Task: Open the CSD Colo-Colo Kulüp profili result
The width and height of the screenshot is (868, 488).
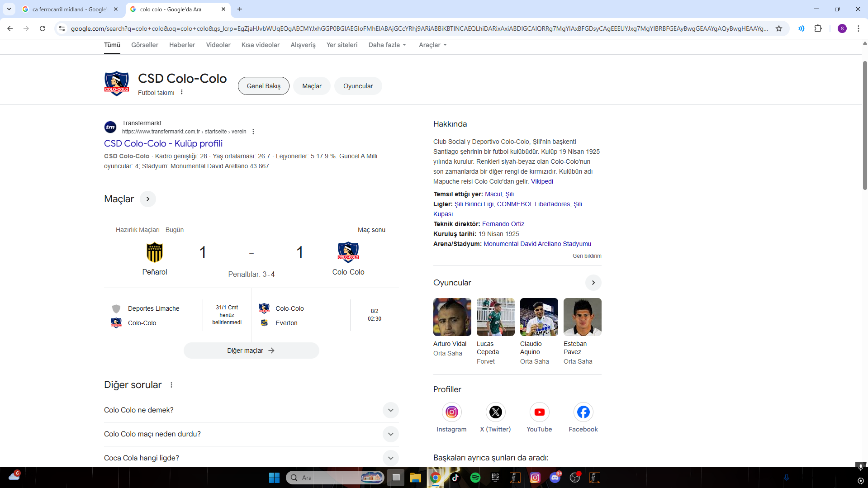Action: pyautogui.click(x=163, y=143)
